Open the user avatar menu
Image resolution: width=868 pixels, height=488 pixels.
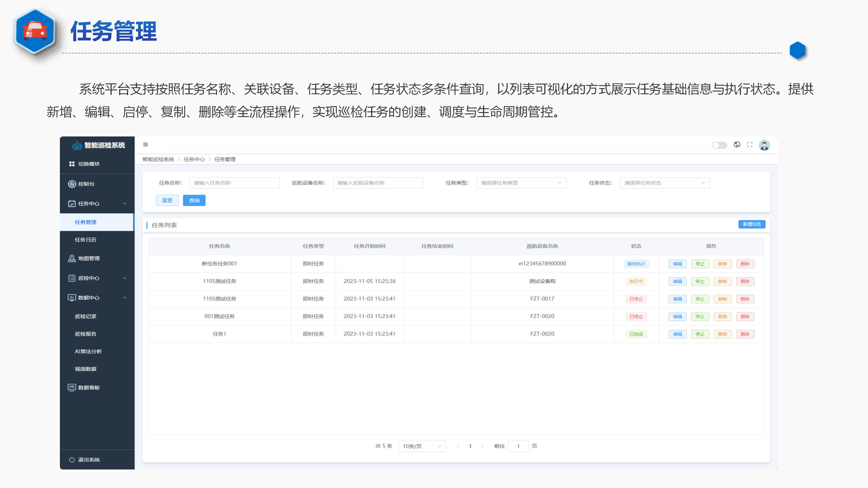764,145
